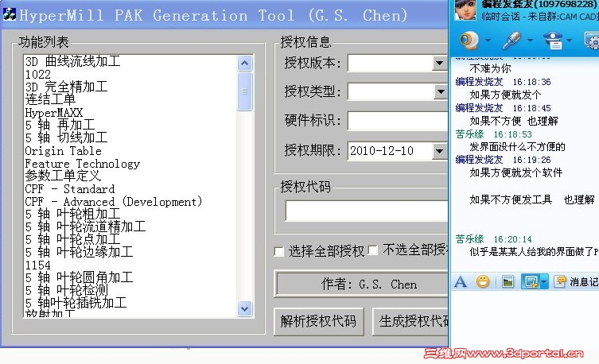The image size is (599, 364).
Task: Select '3D 完全精加工' in feature list
Action: [67, 87]
